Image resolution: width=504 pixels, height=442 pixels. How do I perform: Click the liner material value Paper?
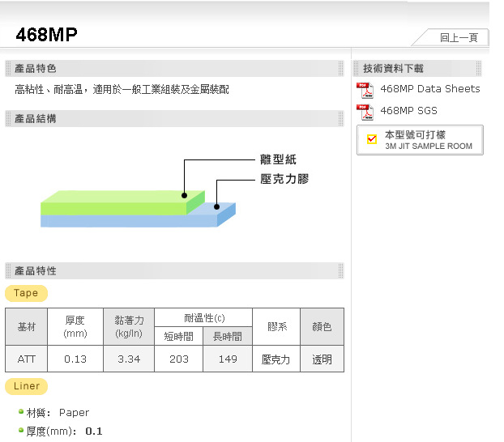75,413
